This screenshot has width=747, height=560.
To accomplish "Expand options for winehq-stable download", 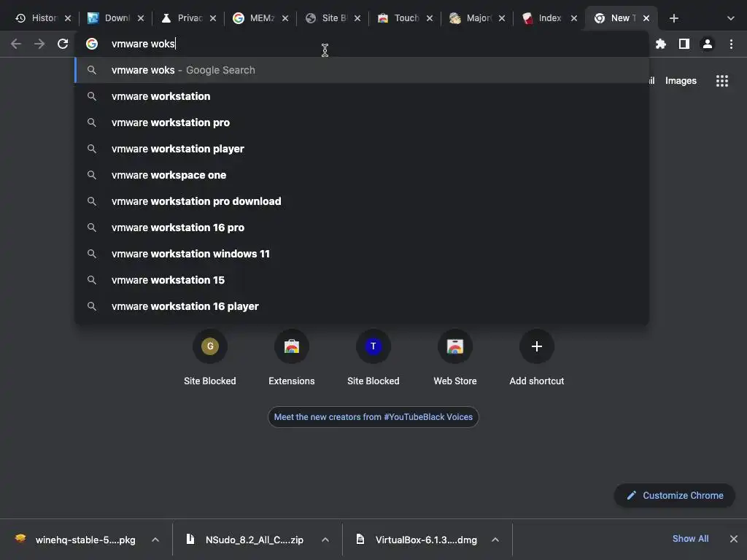I will pyautogui.click(x=155, y=540).
